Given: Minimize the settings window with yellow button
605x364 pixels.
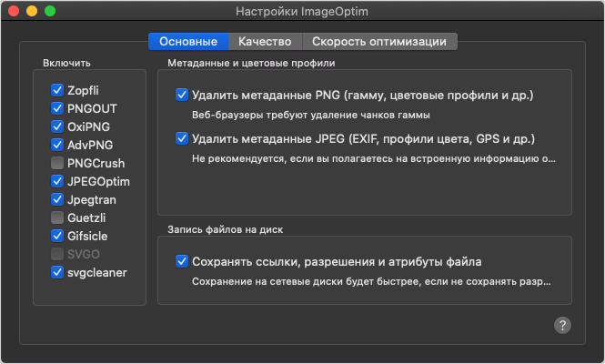Looking at the screenshot, I should click(x=32, y=11).
